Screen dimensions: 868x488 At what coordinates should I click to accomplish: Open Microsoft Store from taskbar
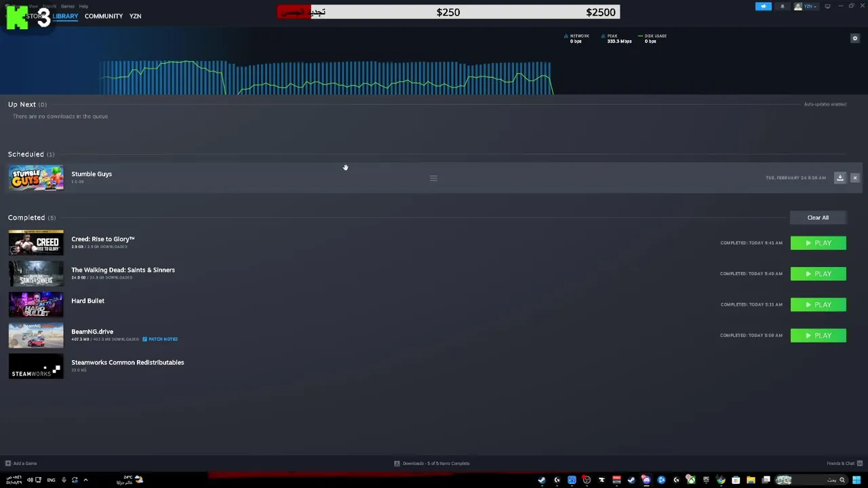pyautogui.click(x=736, y=480)
